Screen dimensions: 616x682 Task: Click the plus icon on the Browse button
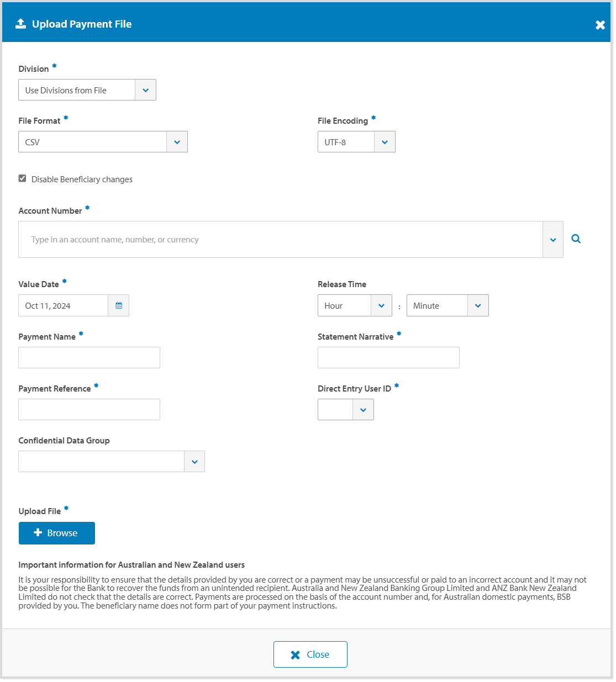37,533
